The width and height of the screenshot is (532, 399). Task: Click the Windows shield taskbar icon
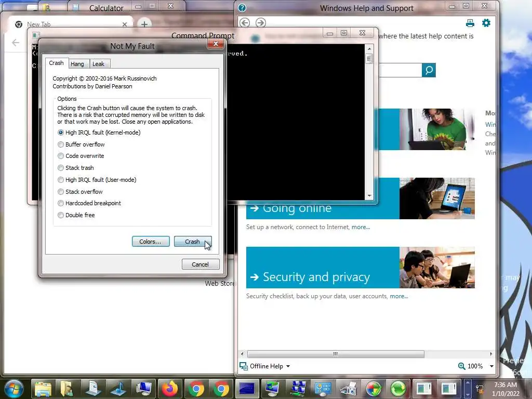point(374,389)
